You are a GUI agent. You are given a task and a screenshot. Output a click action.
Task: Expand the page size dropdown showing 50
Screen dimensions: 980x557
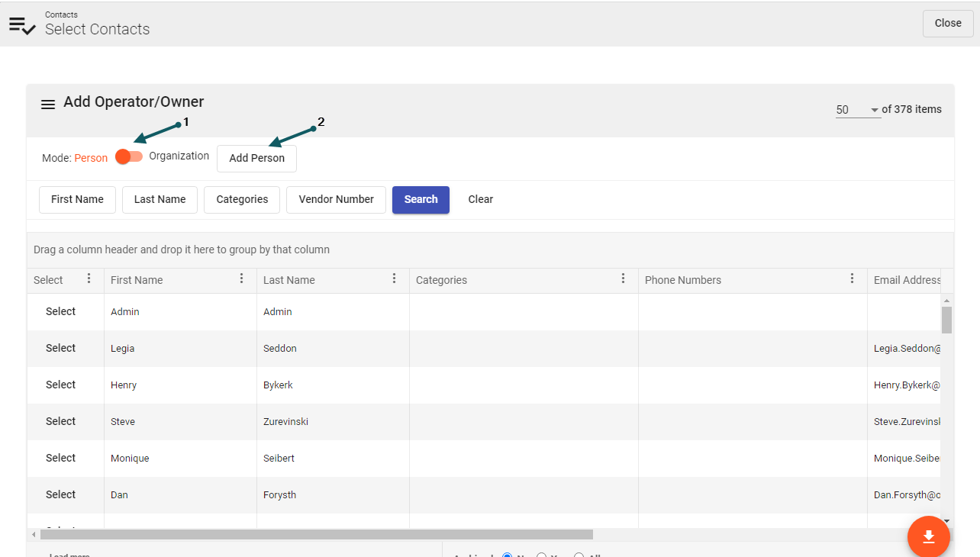point(857,110)
